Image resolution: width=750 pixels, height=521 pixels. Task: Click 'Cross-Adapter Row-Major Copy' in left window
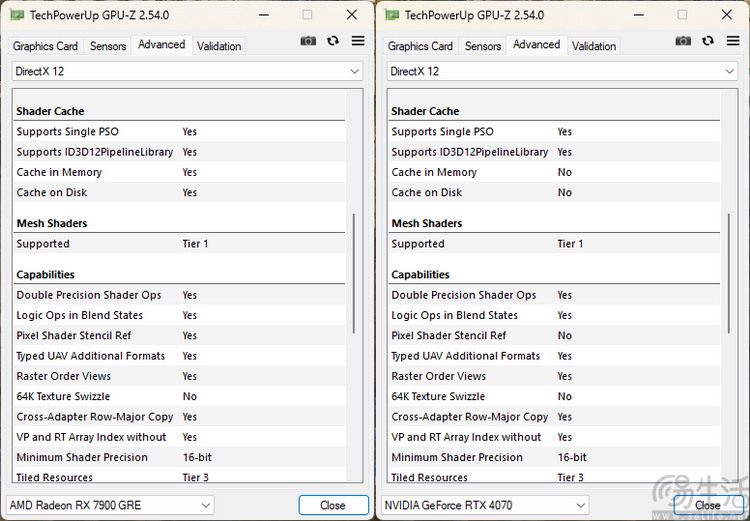pos(179,417)
